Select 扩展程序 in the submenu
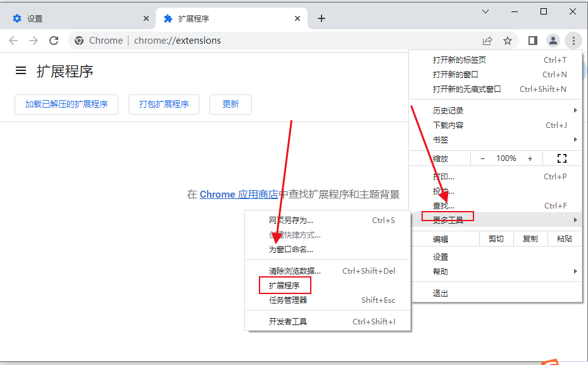The height and width of the screenshot is (365, 588). pyautogui.click(x=328, y=286)
